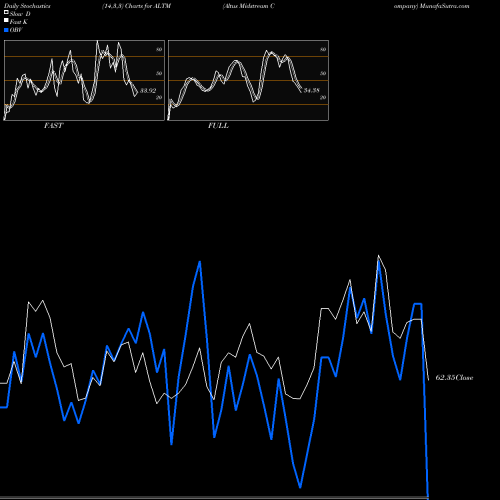The width and height of the screenshot is (500, 500).
Task: Click the 34.38 value in FULL chart
Action: pos(312,90)
